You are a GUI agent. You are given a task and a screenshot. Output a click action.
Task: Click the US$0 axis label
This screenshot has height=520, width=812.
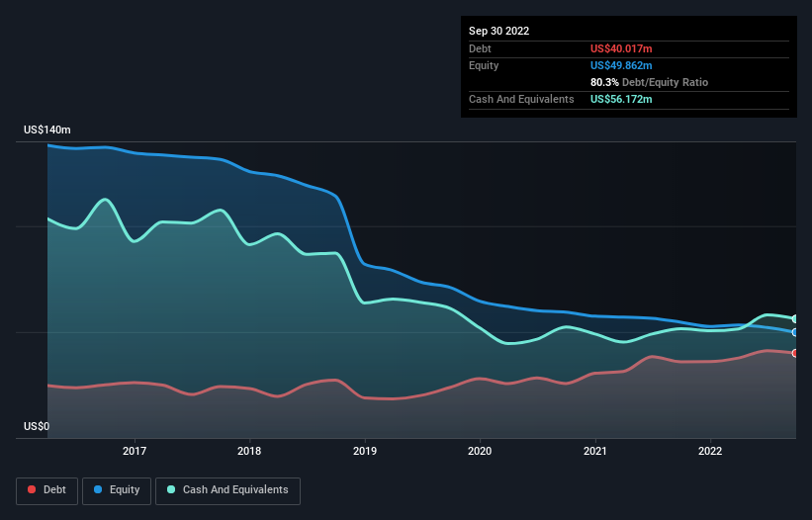pyautogui.click(x=37, y=426)
